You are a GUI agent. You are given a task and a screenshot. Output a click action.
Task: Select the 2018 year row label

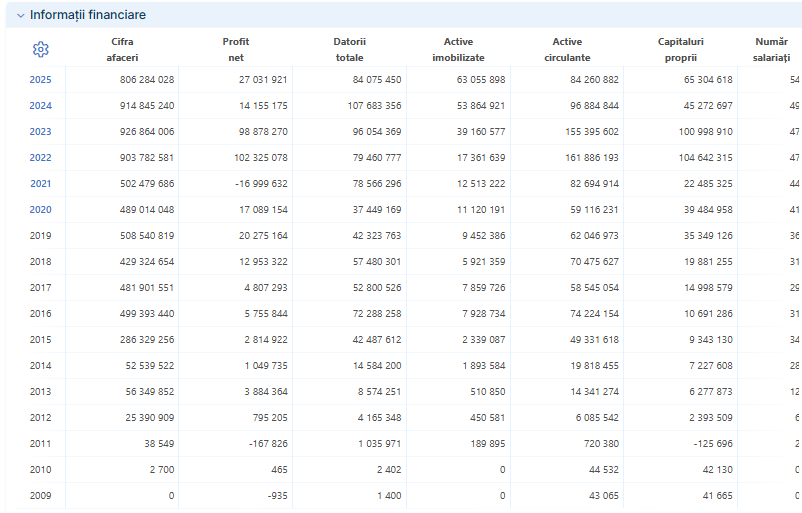(40, 262)
